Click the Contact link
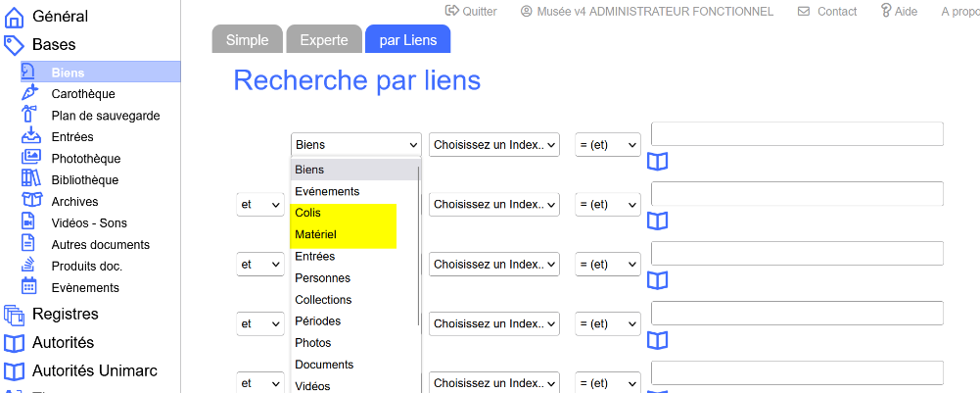Viewport: 980px width, 393px height. 827,11
